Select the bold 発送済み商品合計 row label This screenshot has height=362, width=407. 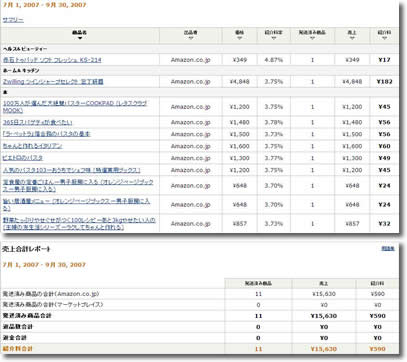click(x=27, y=316)
